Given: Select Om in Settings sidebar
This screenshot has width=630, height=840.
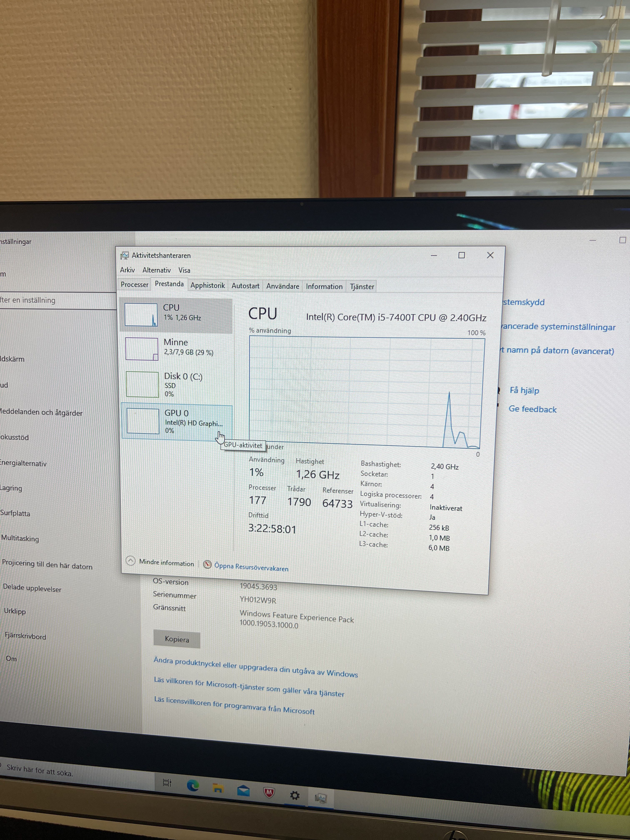Looking at the screenshot, I should (11, 659).
